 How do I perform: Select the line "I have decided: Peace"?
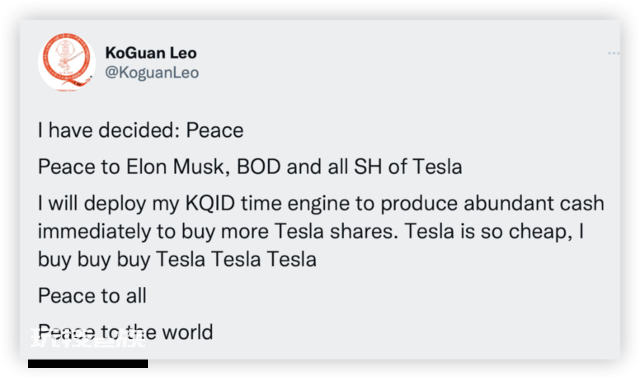(141, 131)
